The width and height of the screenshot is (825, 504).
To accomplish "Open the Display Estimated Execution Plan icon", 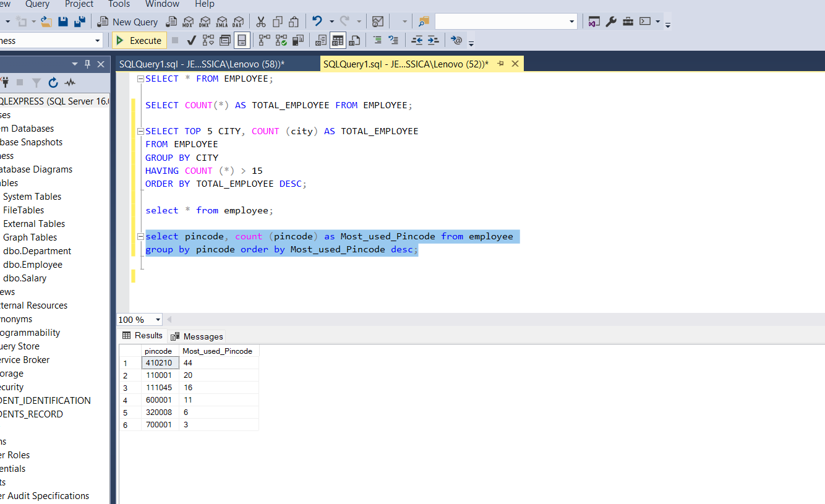I will (207, 40).
